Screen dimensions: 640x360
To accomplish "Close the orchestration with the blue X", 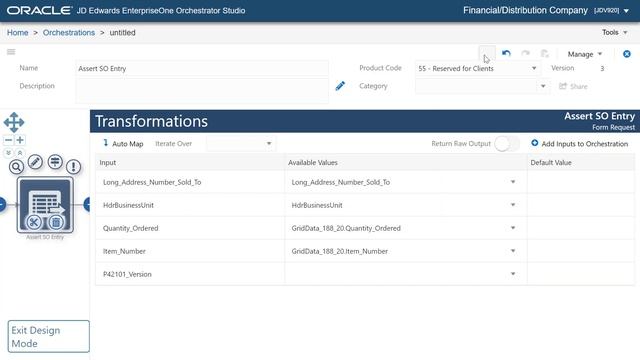I will click(x=627, y=54).
